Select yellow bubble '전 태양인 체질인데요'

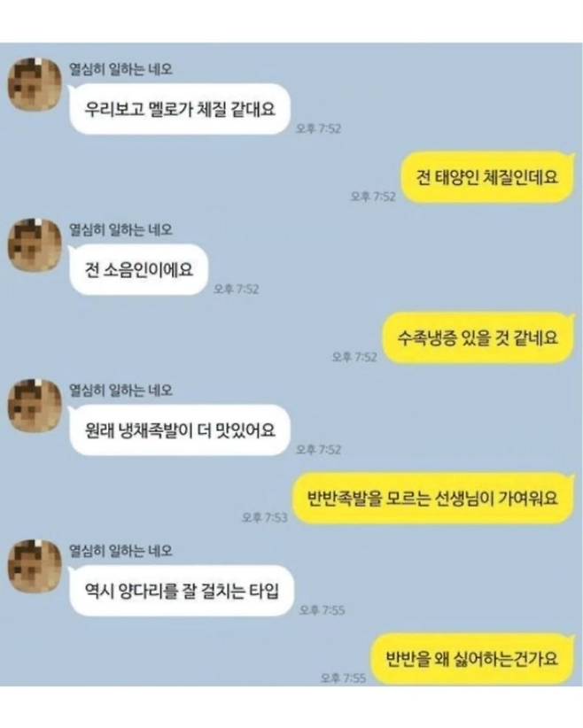486,177
